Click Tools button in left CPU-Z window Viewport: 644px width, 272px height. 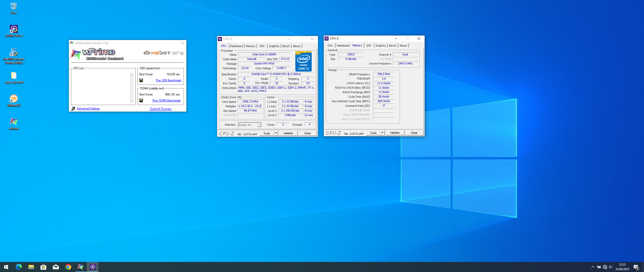click(267, 133)
